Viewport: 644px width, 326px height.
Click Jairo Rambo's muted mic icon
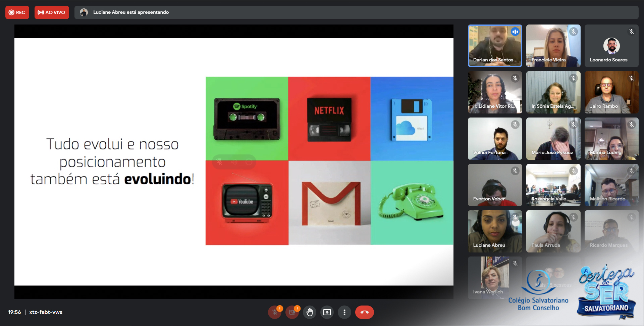(x=632, y=78)
